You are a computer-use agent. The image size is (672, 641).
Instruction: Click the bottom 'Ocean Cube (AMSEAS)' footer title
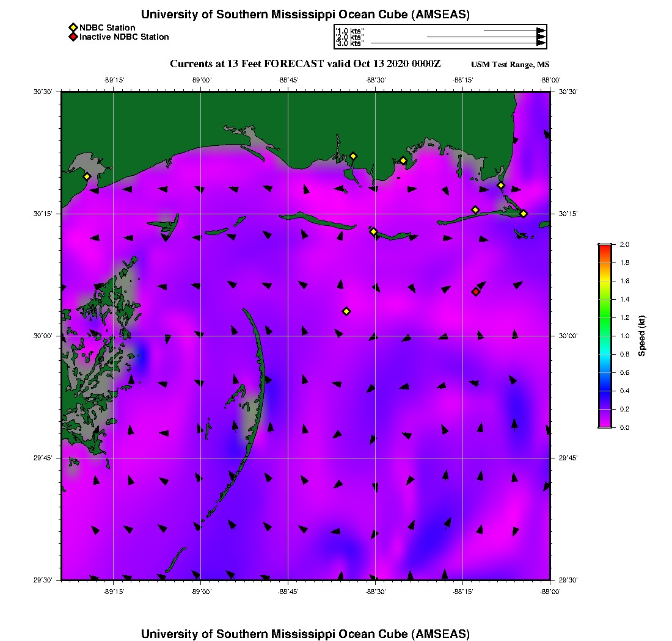click(305, 634)
